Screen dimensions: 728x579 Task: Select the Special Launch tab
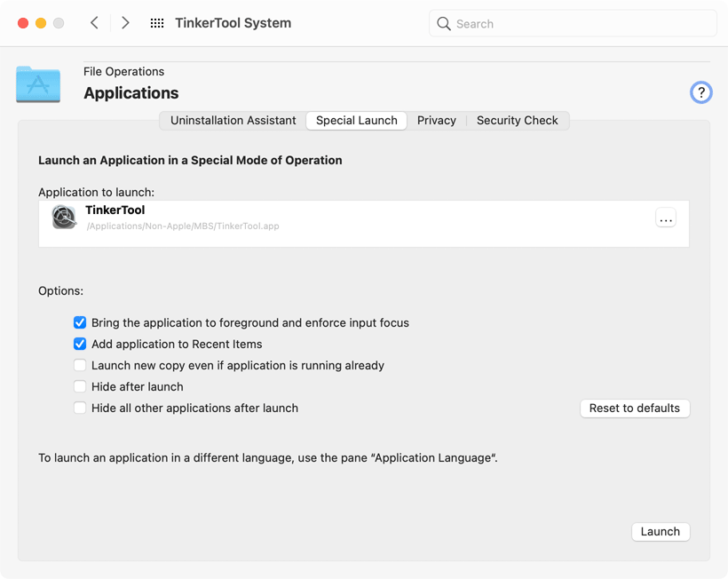357,121
